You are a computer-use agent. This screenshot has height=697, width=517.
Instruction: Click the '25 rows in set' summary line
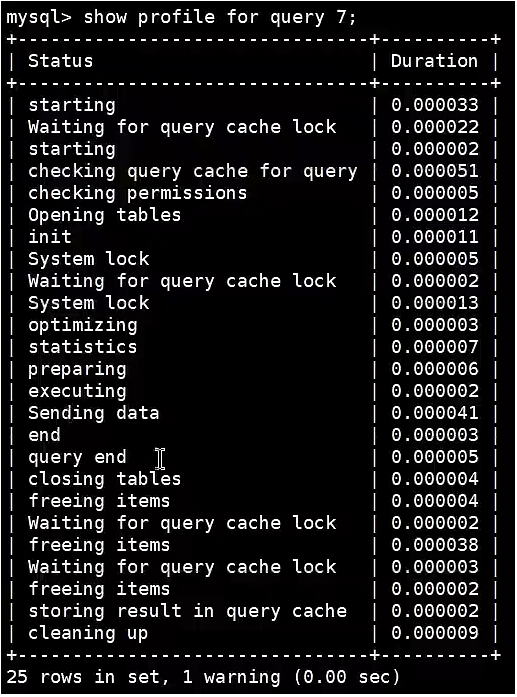tap(203, 677)
